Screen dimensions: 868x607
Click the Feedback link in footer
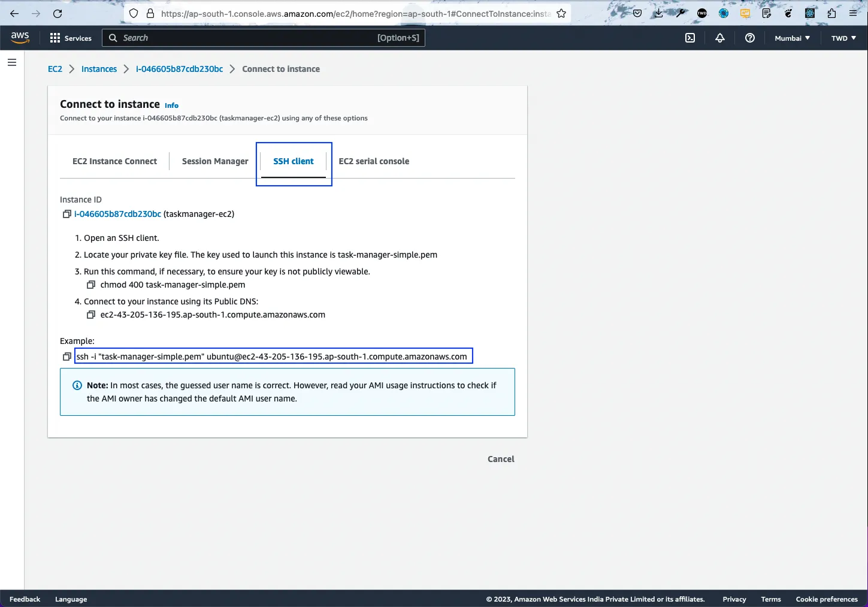(25, 599)
